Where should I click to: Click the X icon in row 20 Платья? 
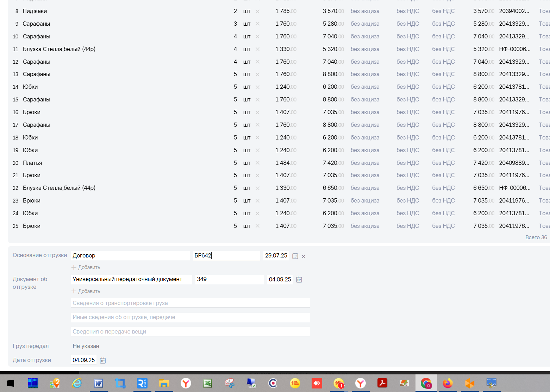click(257, 163)
